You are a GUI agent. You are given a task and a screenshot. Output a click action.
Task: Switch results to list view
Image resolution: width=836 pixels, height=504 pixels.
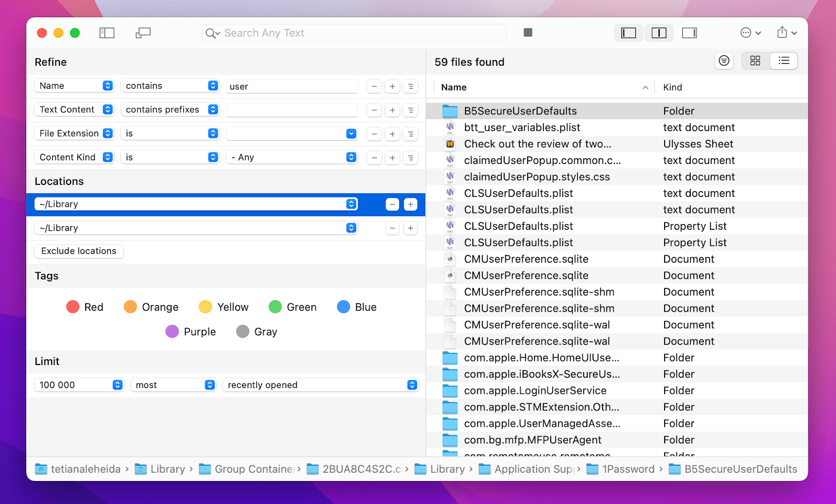point(784,61)
